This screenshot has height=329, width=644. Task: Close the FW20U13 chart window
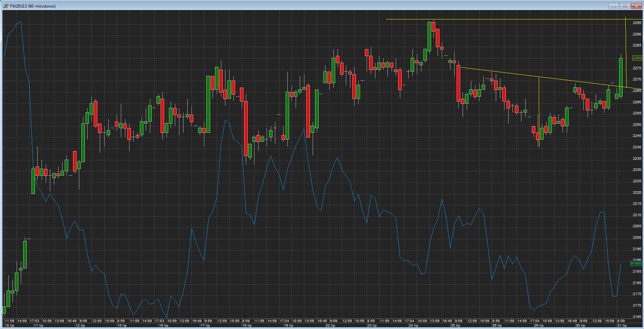point(636,6)
